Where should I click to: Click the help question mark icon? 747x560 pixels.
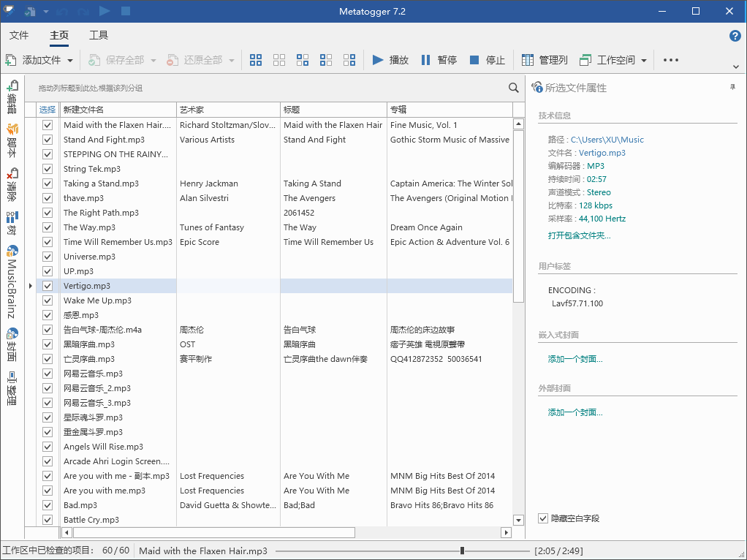point(735,36)
